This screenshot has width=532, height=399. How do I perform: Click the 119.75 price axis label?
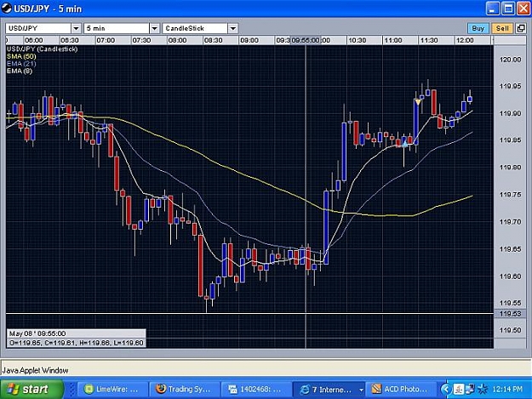pos(510,195)
